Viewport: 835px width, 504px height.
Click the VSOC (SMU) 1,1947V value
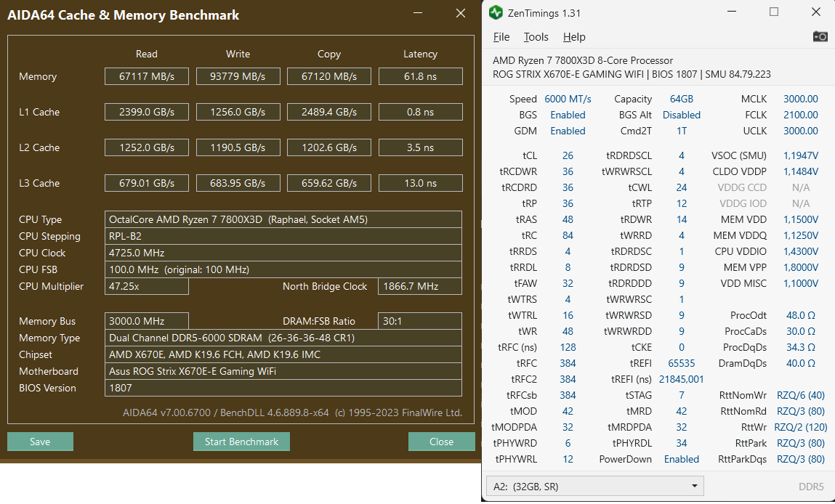(800, 155)
